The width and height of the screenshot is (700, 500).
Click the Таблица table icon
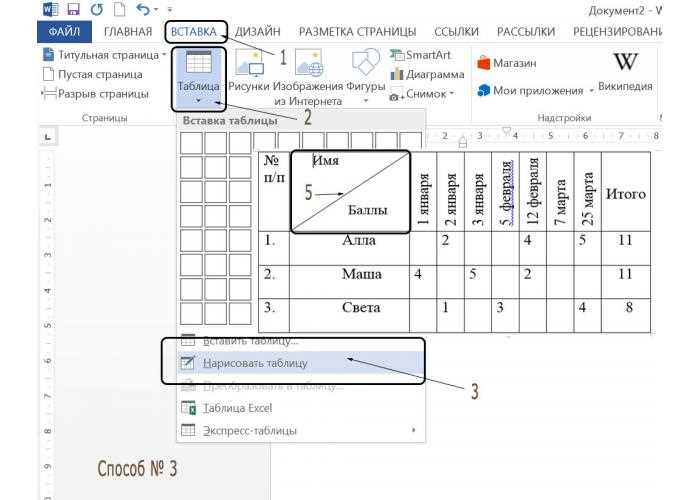pyautogui.click(x=199, y=62)
